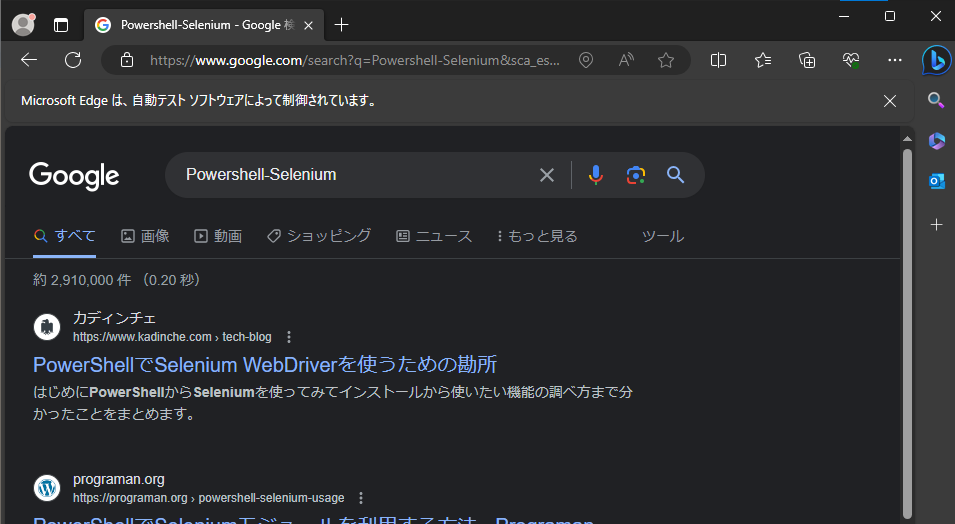Click the Google search box text

261,174
